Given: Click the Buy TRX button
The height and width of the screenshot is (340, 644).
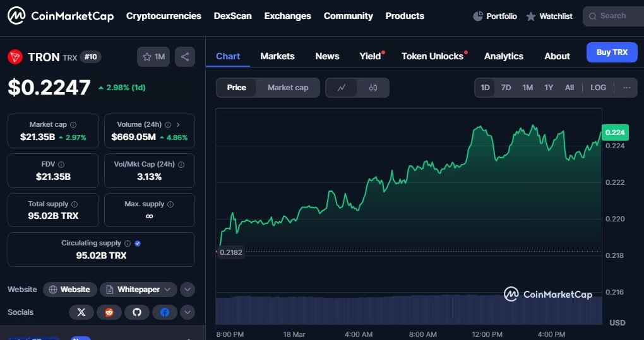Looking at the screenshot, I should click(x=612, y=52).
